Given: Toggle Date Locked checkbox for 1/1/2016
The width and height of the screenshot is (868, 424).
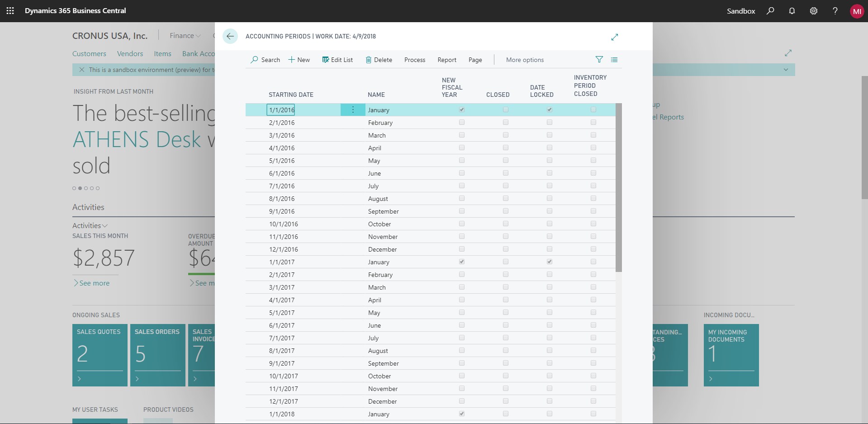Looking at the screenshot, I should 550,110.
